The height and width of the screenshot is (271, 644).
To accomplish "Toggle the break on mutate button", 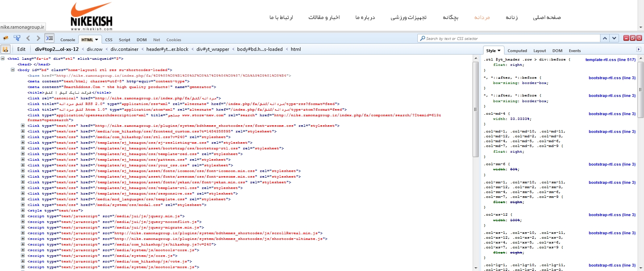I will click(x=6, y=49).
